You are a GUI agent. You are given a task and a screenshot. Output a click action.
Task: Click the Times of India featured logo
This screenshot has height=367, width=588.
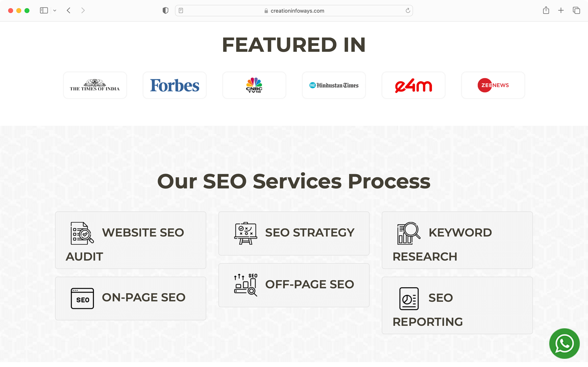pos(95,85)
